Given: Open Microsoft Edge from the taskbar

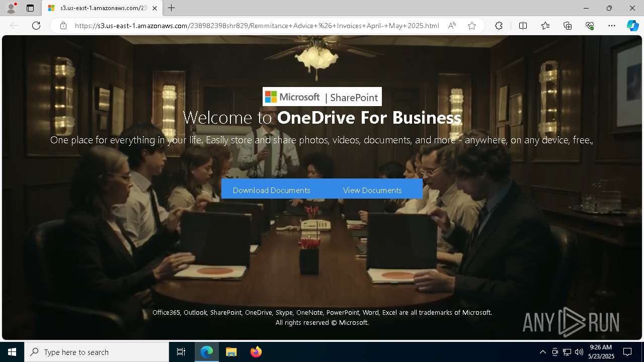Looking at the screenshot, I should 207,352.
